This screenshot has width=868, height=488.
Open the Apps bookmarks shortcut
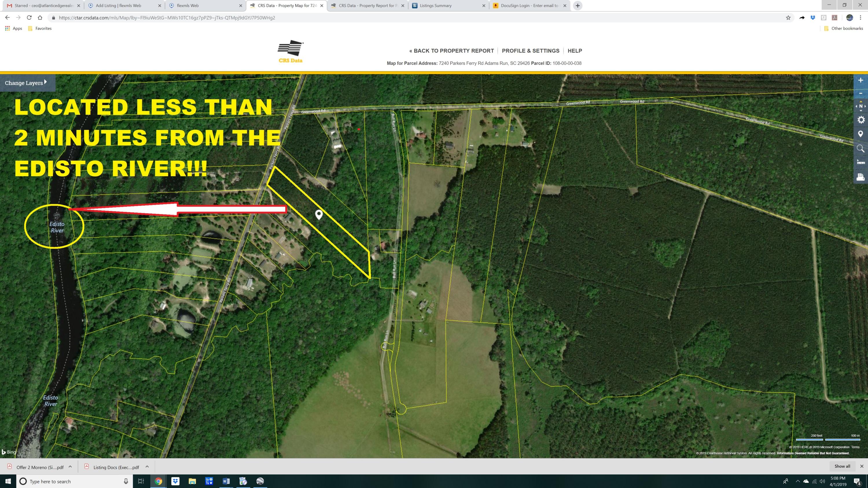[14, 28]
